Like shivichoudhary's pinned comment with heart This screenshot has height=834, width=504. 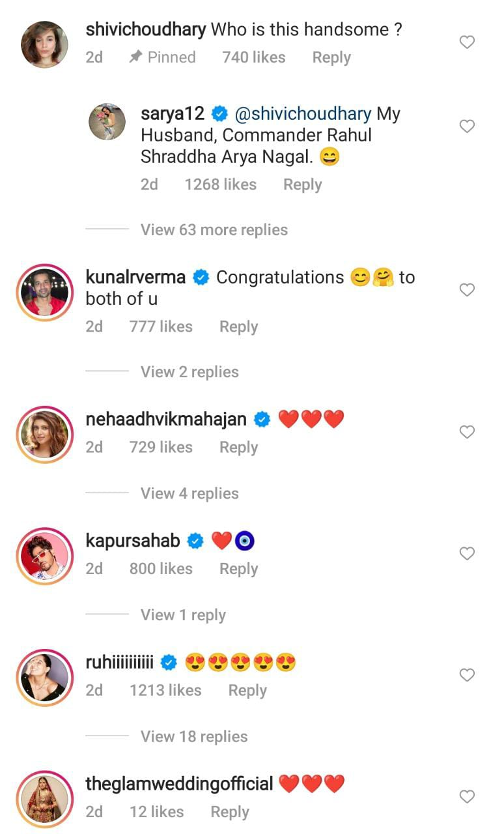coord(467,42)
